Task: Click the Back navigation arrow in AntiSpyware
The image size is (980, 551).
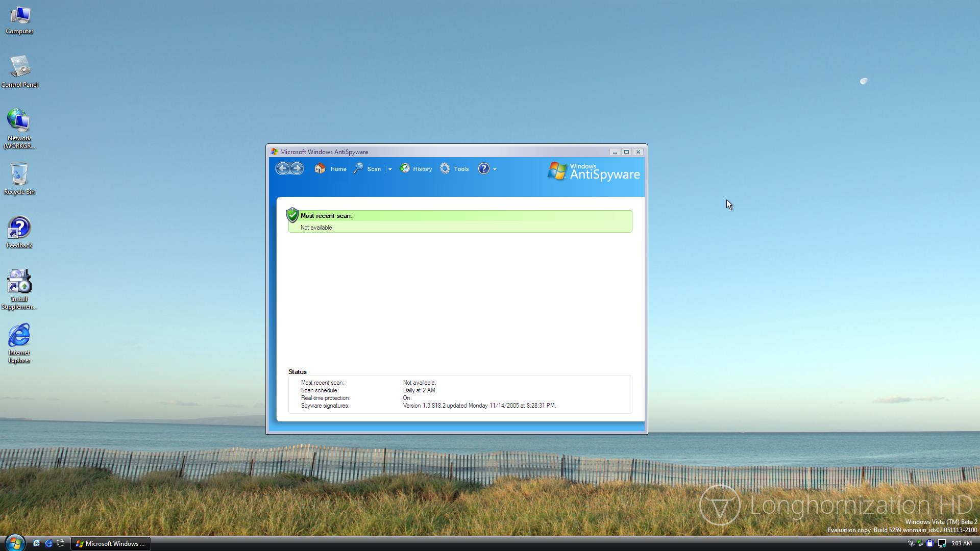Action: (283, 168)
